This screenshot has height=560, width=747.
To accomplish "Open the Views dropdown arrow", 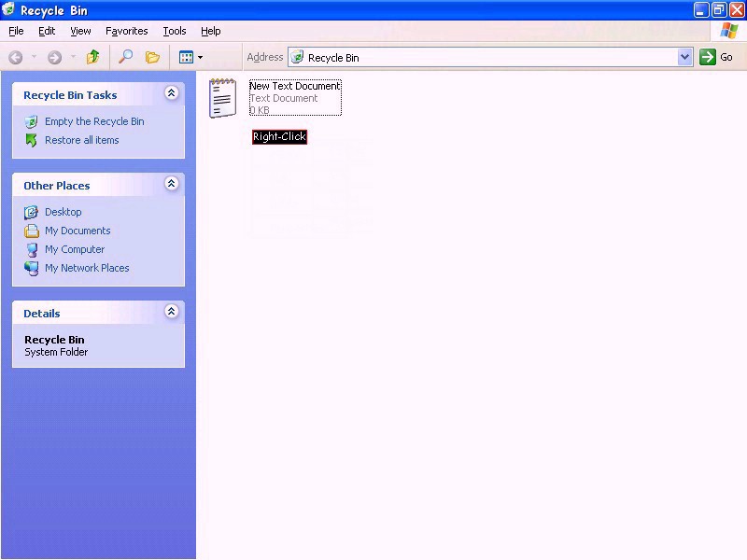I will coord(199,57).
